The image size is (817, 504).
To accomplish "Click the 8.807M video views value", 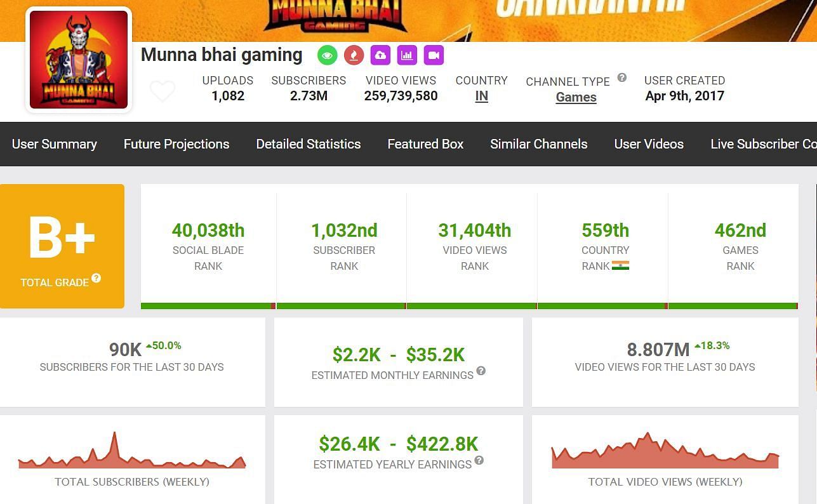I will coord(658,350).
